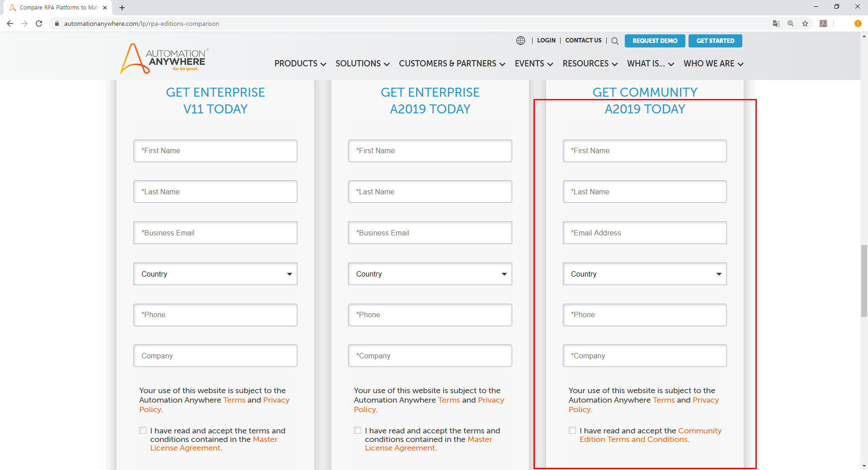This screenshot has width=868, height=470.
Task: Open the translate page icon
Action: pyautogui.click(x=776, y=23)
